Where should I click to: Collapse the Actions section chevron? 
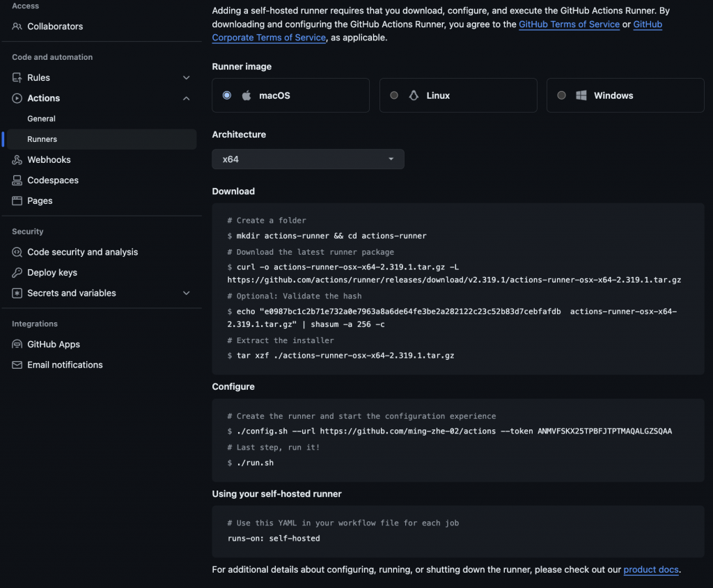[x=186, y=98]
